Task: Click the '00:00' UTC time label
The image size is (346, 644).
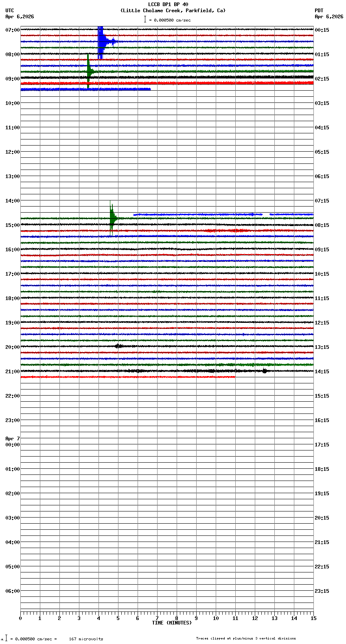Action: click(13, 445)
